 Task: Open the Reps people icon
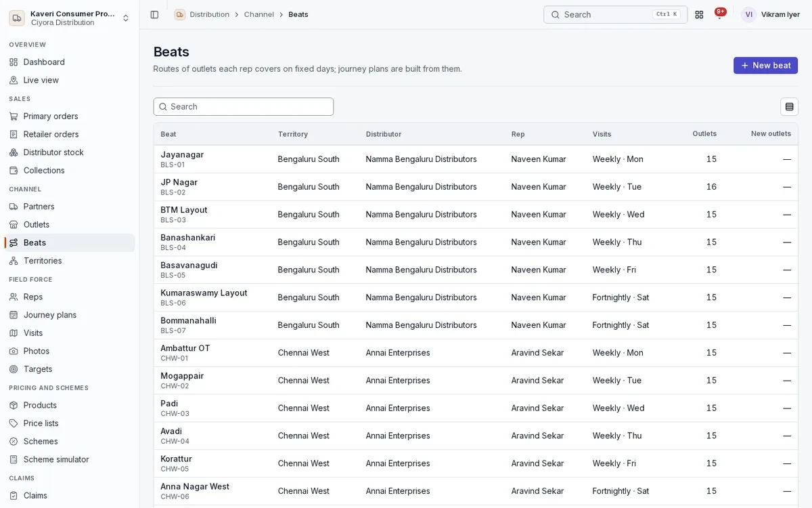click(x=14, y=297)
